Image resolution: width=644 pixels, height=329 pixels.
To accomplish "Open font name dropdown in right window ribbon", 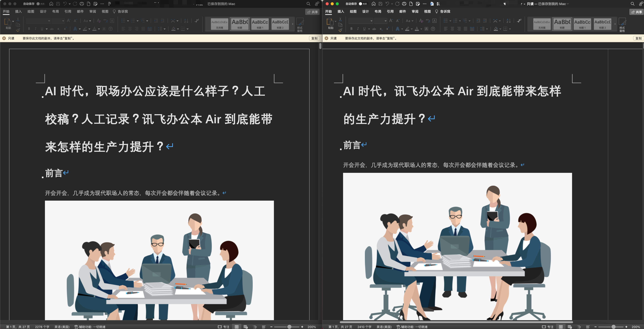I will pyautogui.click(x=371, y=21).
